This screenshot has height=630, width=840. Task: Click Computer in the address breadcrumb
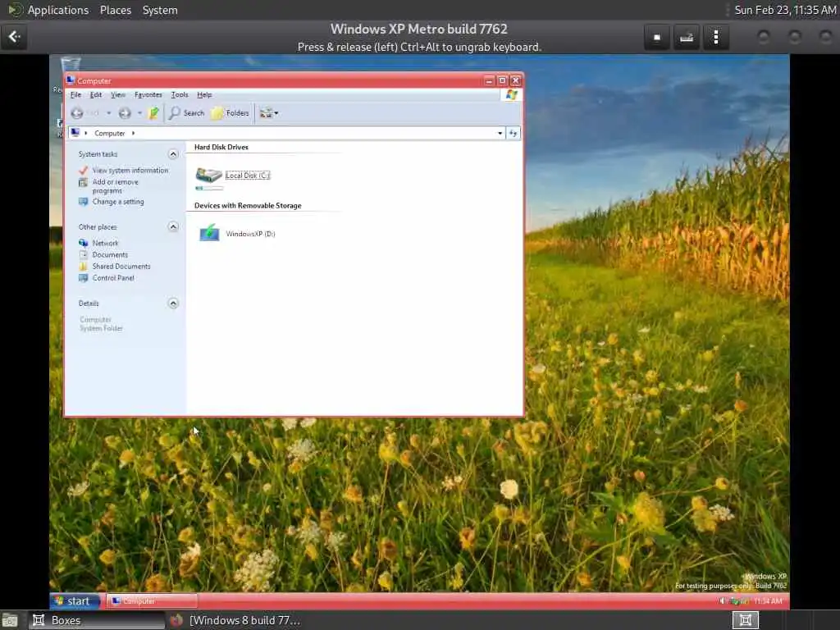(x=110, y=134)
